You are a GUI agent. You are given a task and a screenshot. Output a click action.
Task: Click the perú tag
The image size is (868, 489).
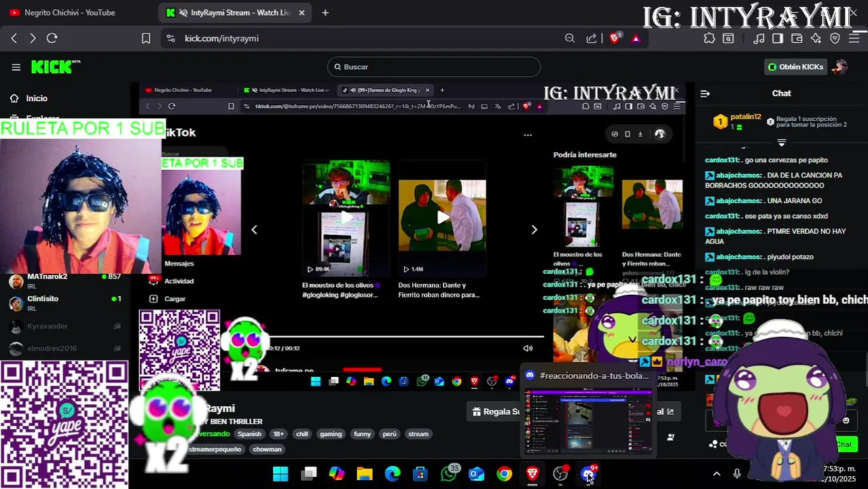(389, 434)
